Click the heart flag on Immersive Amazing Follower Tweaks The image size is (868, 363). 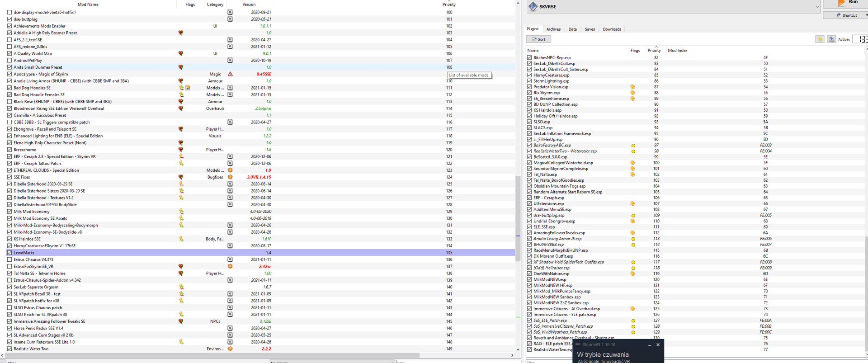click(181, 321)
